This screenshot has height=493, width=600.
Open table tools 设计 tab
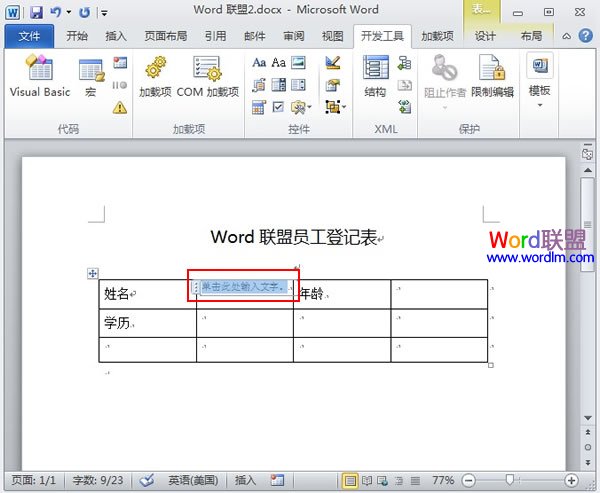[485, 36]
